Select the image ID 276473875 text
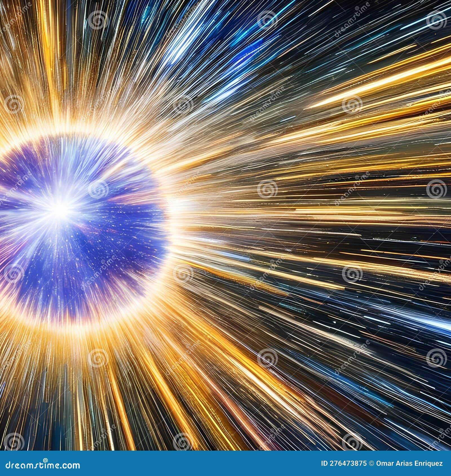Image resolution: width=451 pixels, height=476 pixels. tap(344, 463)
